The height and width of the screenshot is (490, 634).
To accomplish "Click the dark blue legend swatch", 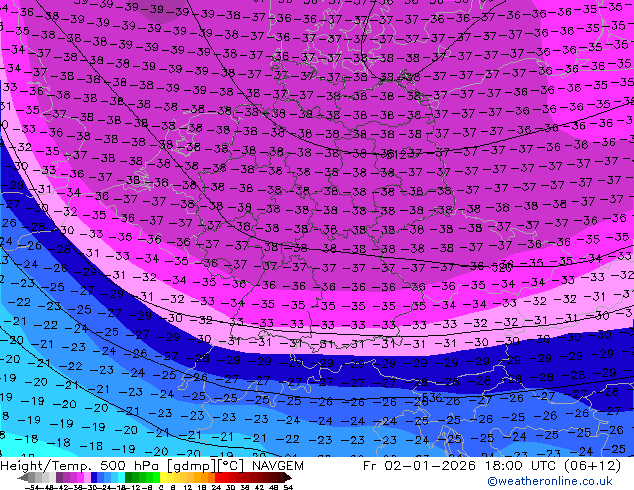I will (x=94, y=477).
